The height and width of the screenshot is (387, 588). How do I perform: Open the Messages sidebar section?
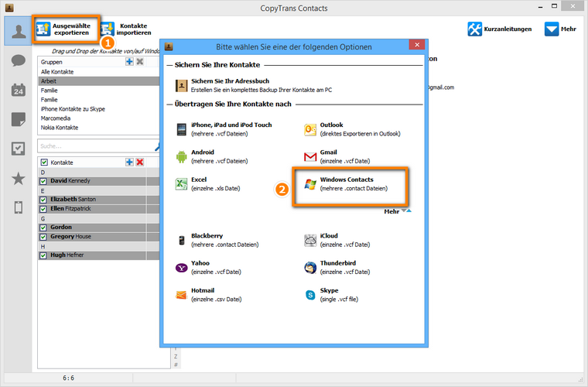18,60
